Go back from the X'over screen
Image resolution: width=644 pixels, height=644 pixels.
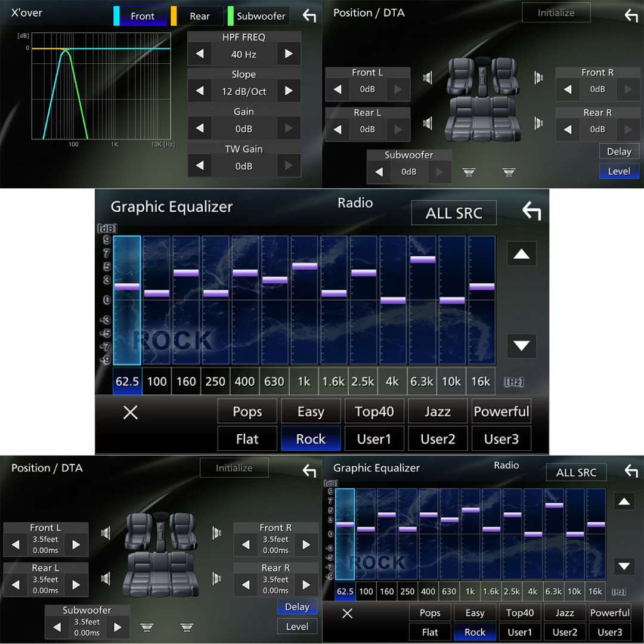click(309, 16)
